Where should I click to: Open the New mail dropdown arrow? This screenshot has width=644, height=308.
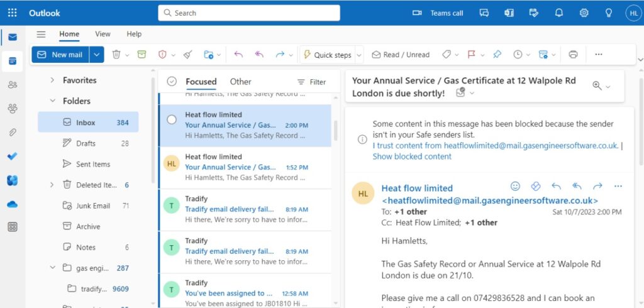pyautogui.click(x=97, y=55)
